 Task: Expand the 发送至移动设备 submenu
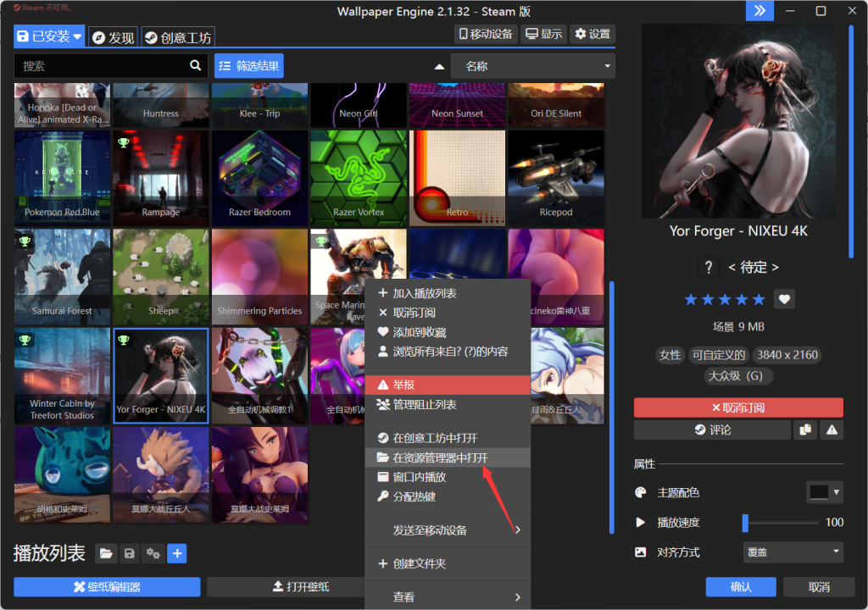[x=448, y=530]
